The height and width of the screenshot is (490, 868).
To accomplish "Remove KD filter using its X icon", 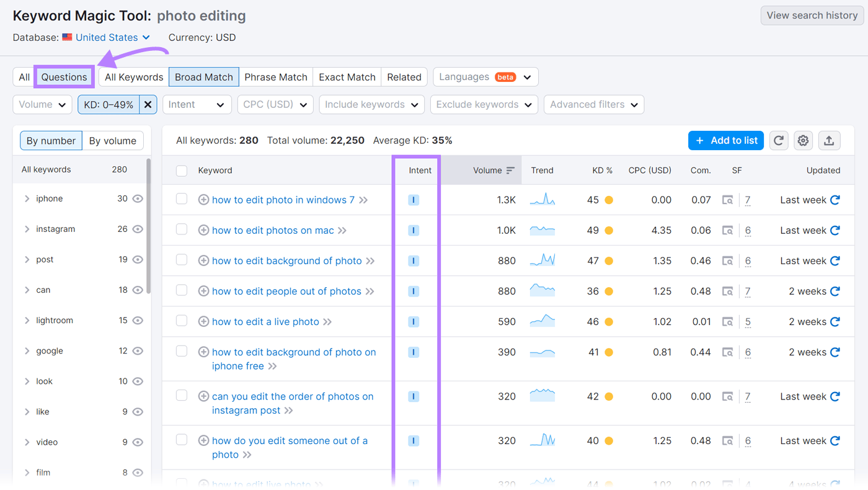I will [x=148, y=104].
